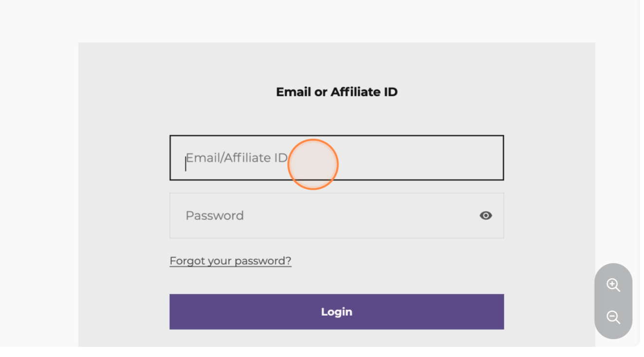Click the Email/Affiliate ID placeholder text
This screenshot has width=644, height=357.
click(237, 158)
